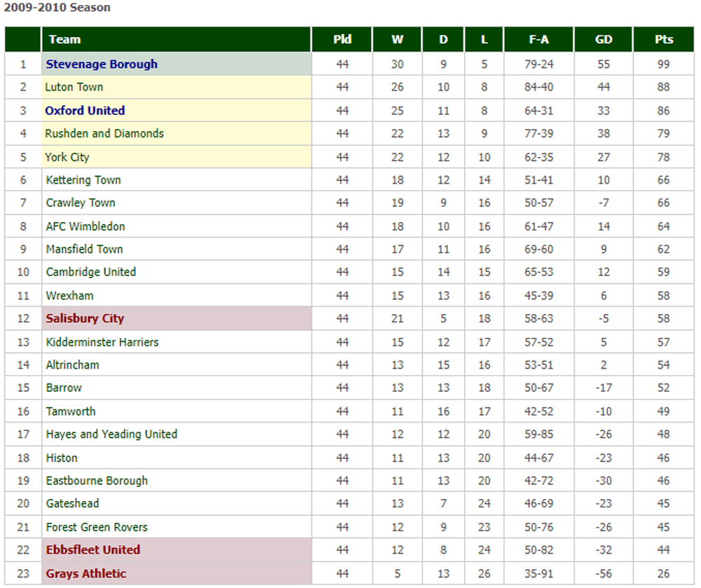Click the GD column header

[x=603, y=39]
